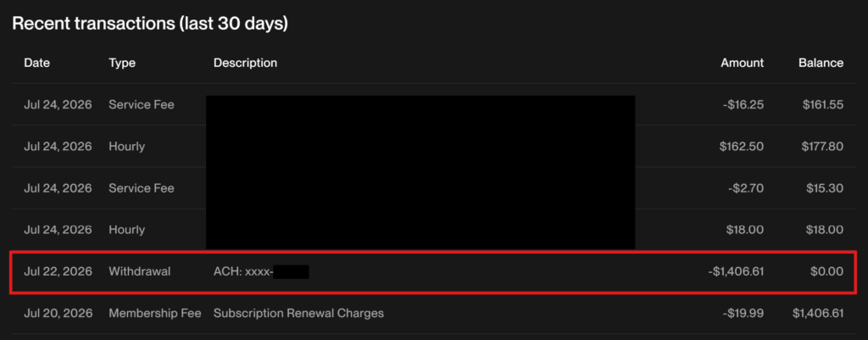
Task: Select the Membership Fee transaction type
Action: tap(155, 313)
